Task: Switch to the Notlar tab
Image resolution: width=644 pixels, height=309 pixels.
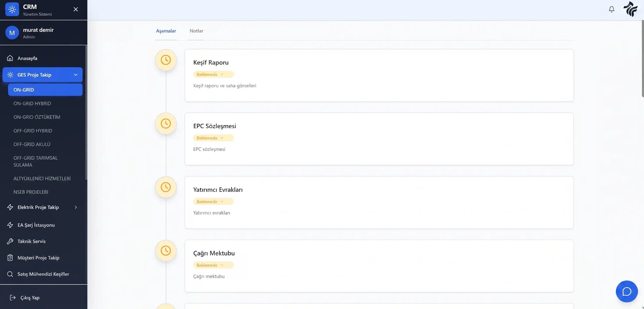Action: [x=196, y=31]
